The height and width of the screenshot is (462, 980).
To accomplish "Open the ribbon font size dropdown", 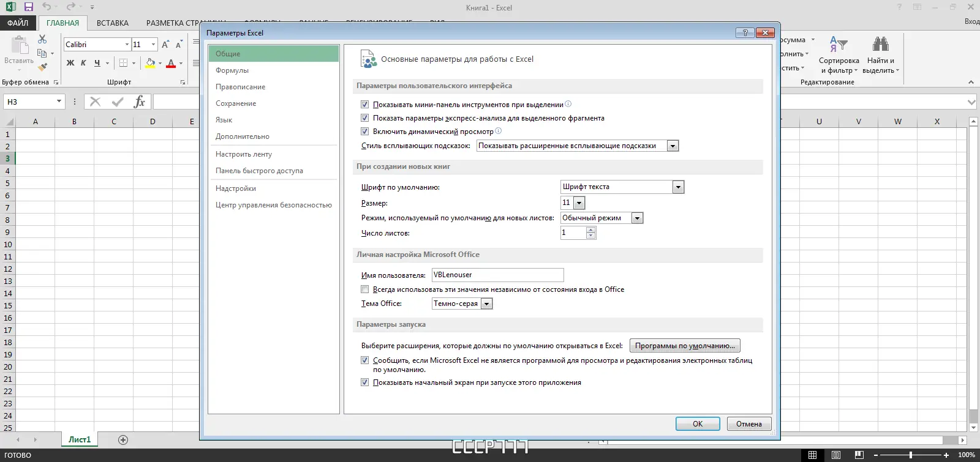I will tap(154, 45).
